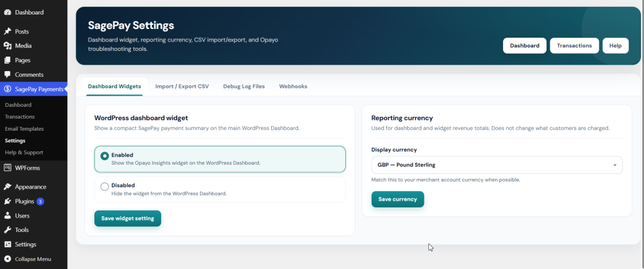Click the Appearance paintbrush icon
This screenshot has width=644, height=269.
click(8, 187)
